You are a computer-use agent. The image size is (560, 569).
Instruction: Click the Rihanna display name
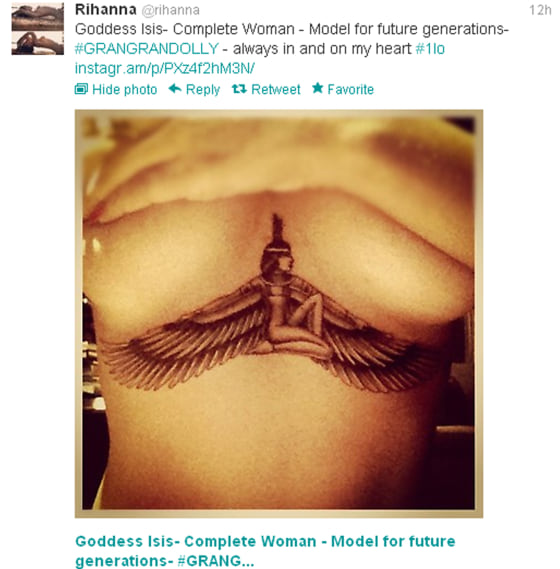(x=106, y=10)
